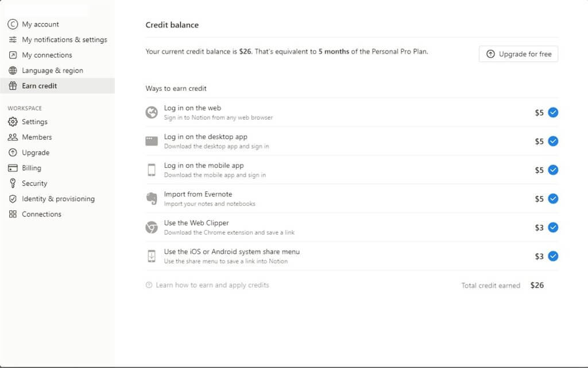Image resolution: width=588 pixels, height=368 pixels.
Task: Open workspace Settings
Action: click(x=57, y=122)
